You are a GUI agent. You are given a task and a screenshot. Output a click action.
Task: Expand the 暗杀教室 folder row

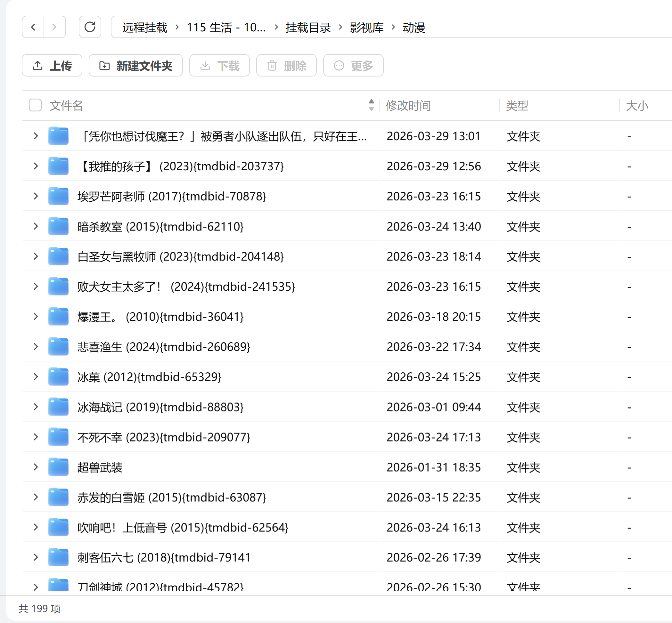(36, 226)
